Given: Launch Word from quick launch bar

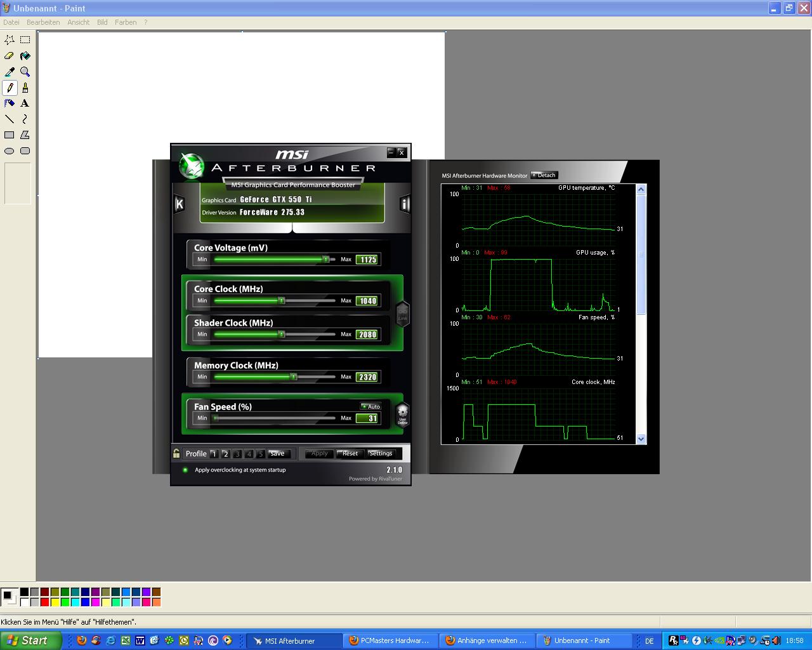Looking at the screenshot, I should (140, 640).
